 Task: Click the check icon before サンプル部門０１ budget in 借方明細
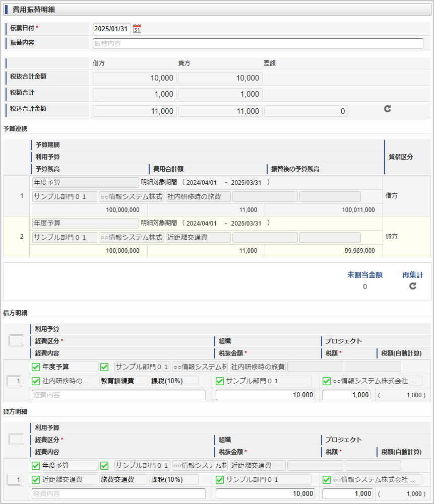(x=104, y=367)
